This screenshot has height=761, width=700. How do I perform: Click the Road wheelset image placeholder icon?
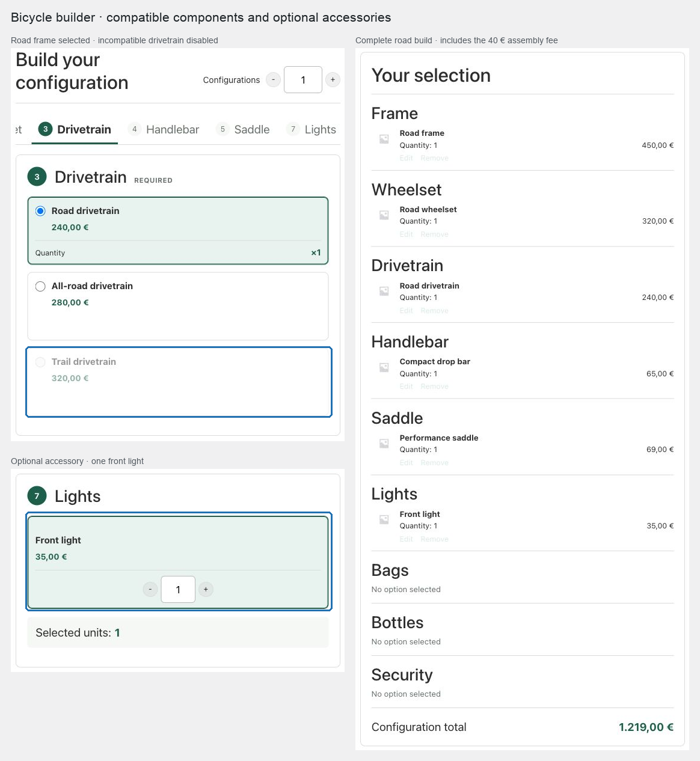click(384, 215)
